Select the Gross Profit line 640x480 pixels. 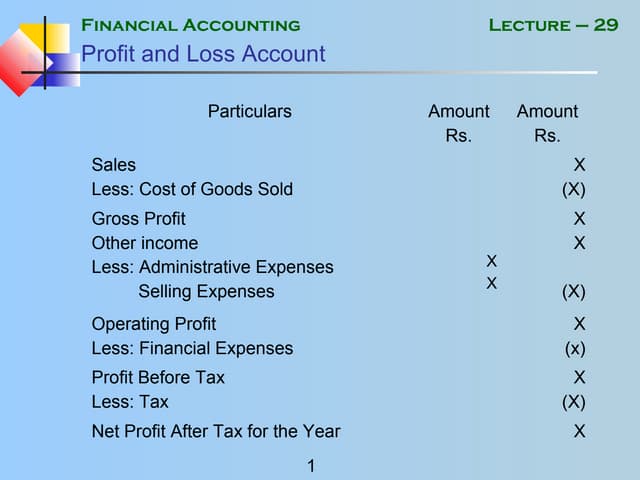click(x=138, y=219)
